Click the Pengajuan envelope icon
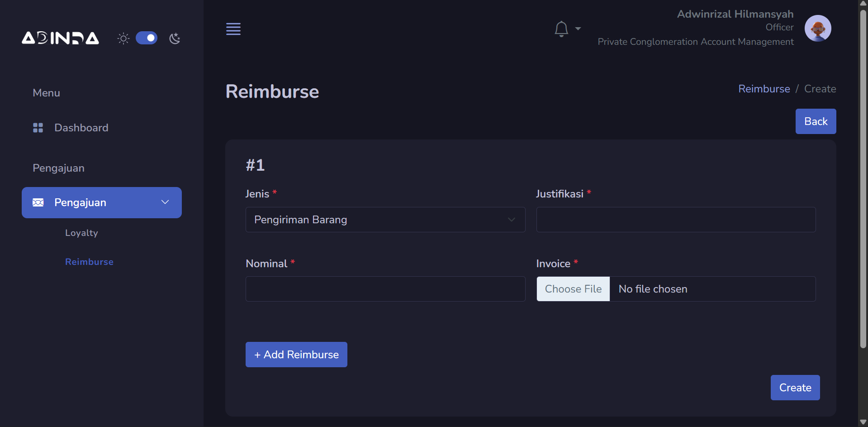 coord(38,202)
